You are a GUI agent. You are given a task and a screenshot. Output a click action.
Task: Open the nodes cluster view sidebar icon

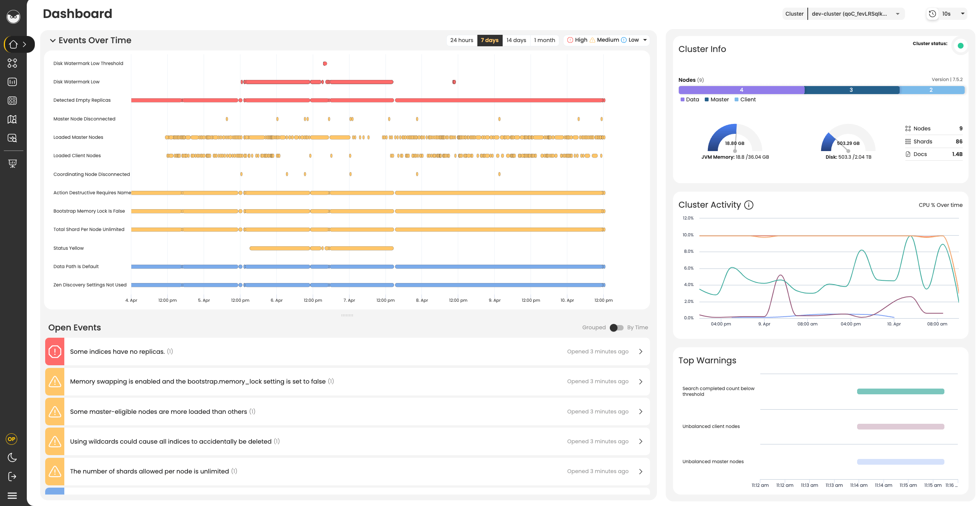(x=12, y=63)
